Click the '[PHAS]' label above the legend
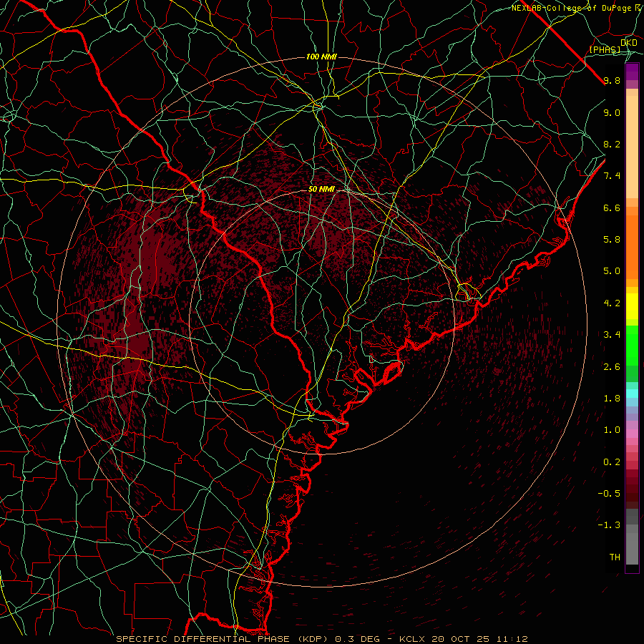 tap(605, 49)
